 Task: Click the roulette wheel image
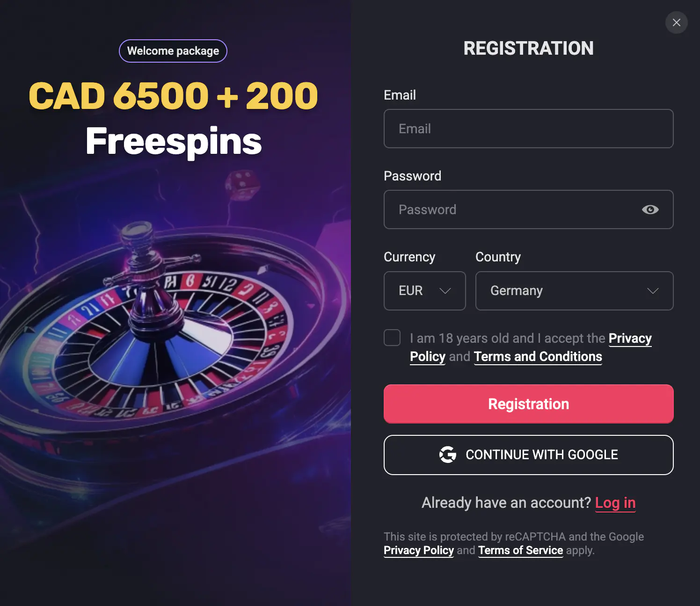pyautogui.click(x=154, y=337)
